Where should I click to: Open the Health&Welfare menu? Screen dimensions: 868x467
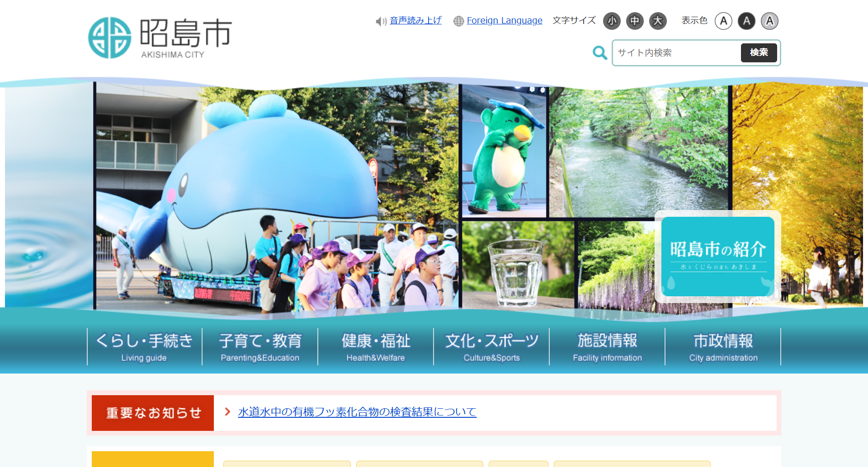[376, 346]
